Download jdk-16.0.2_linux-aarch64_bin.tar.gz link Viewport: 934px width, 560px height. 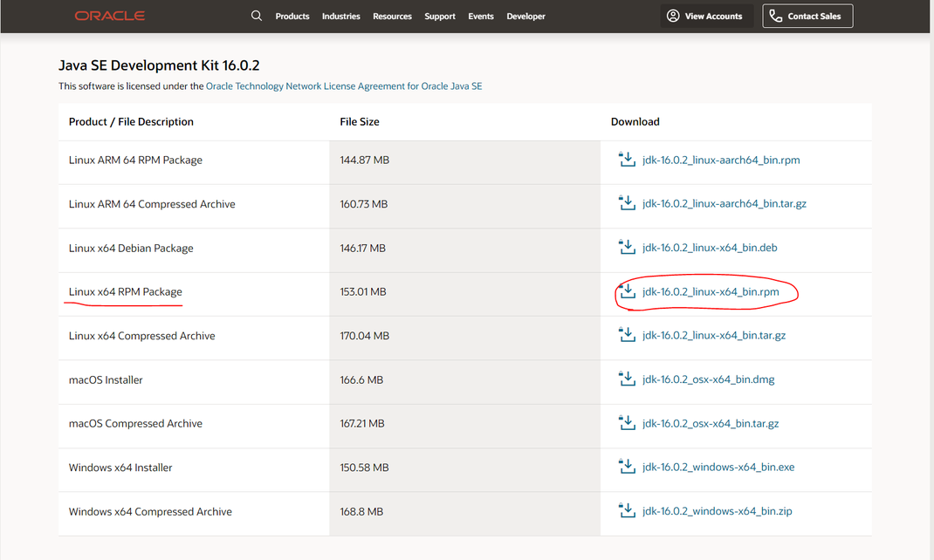pyautogui.click(x=725, y=203)
